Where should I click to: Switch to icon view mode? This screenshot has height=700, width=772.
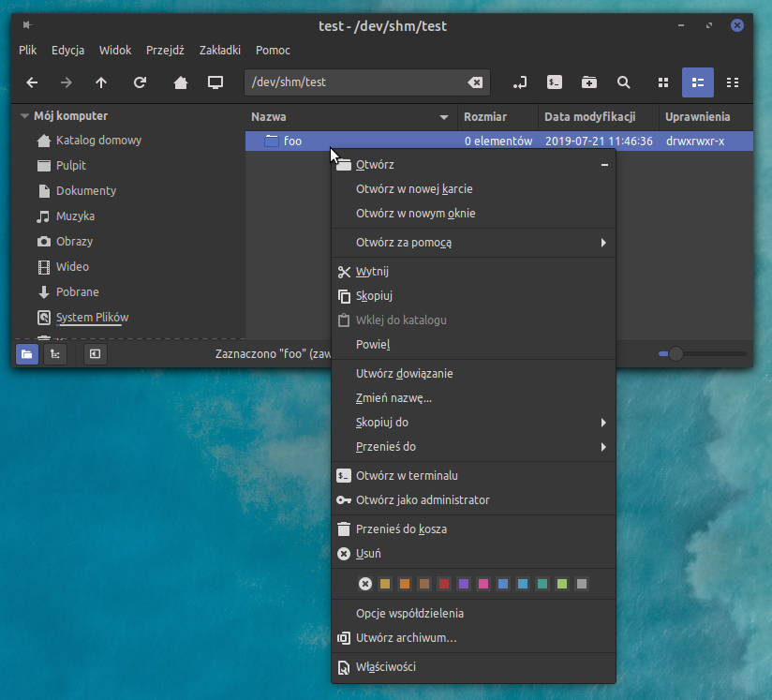click(663, 82)
